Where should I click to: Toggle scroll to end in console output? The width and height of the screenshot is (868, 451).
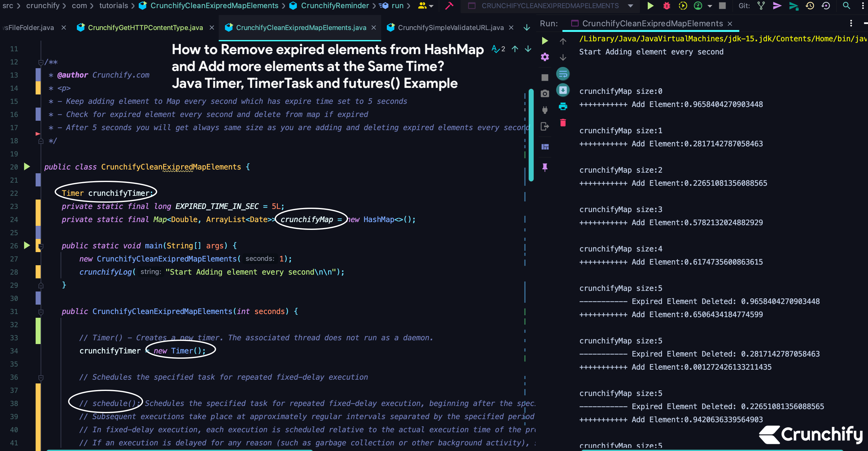point(563,90)
